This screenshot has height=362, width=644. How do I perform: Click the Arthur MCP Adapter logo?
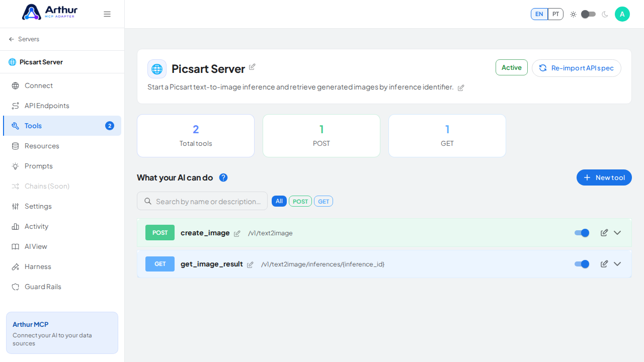click(50, 12)
